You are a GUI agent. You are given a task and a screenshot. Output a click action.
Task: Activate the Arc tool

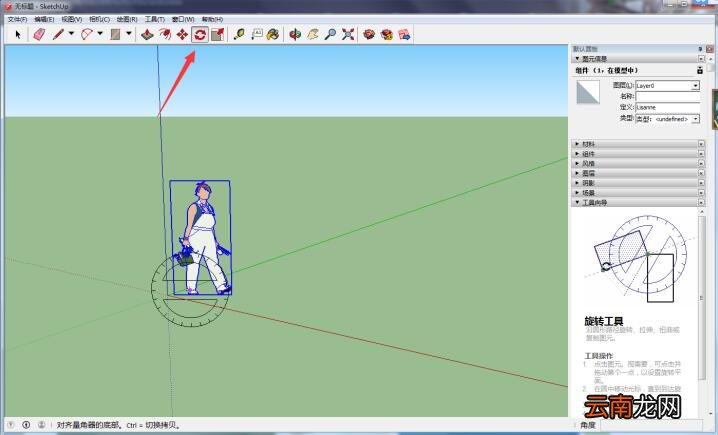(87, 34)
